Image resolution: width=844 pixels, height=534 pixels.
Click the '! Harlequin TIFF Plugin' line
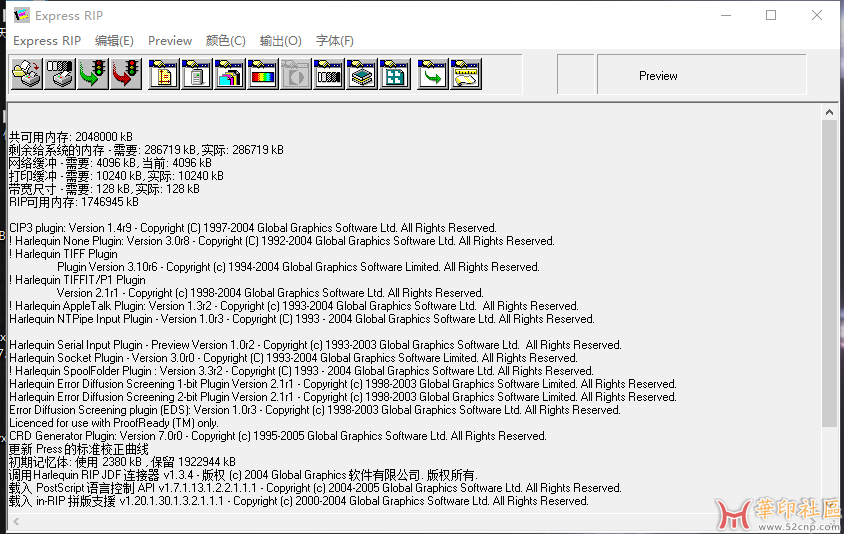(63, 254)
